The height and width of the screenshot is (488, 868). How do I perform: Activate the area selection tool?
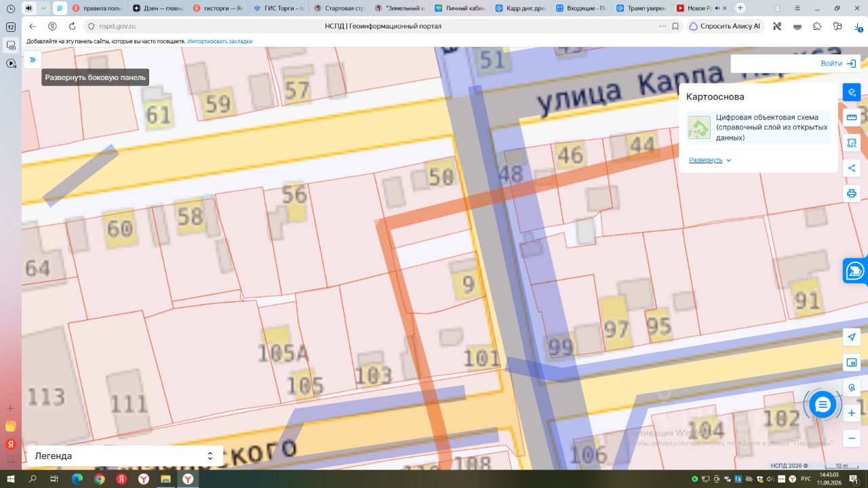pyautogui.click(x=852, y=143)
